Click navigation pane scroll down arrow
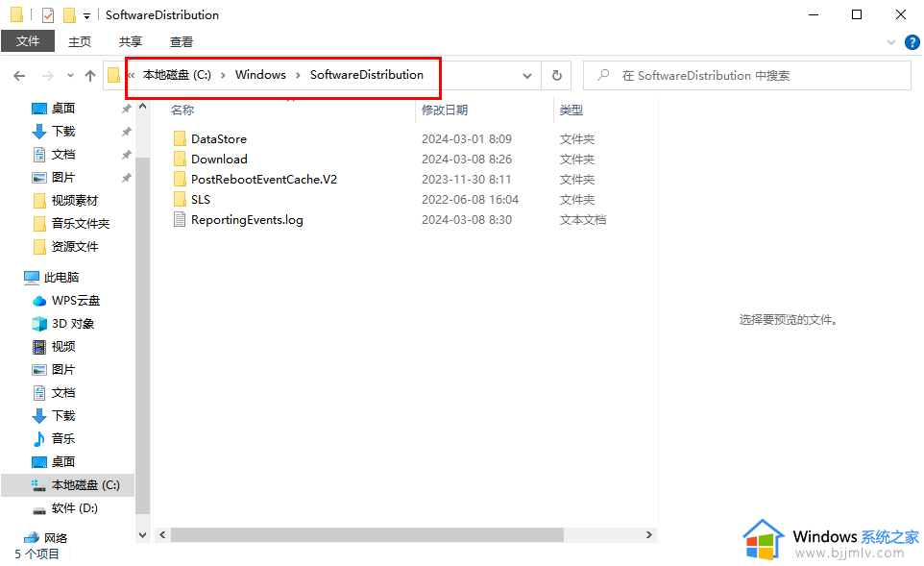The height and width of the screenshot is (566, 924). click(142, 534)
